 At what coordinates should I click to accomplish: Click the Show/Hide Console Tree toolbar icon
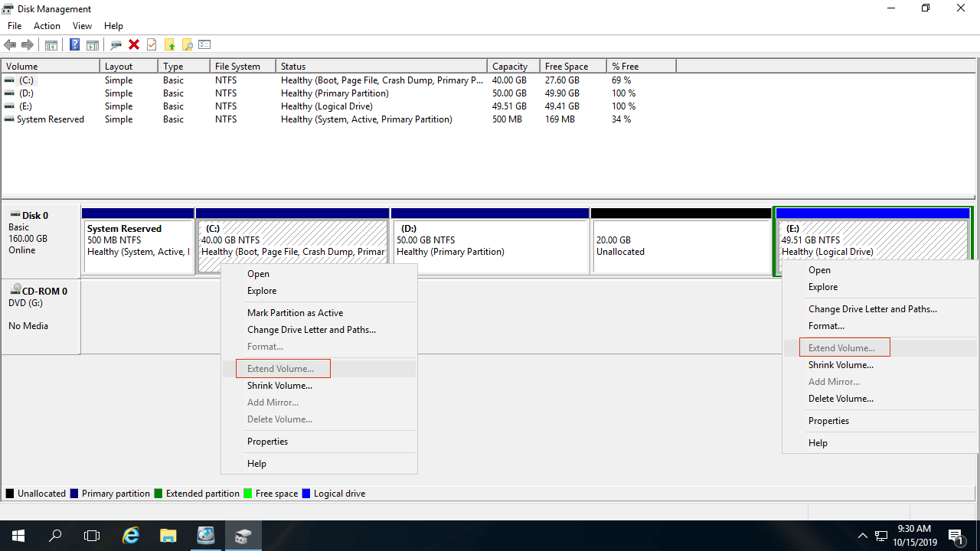(51, 45)
